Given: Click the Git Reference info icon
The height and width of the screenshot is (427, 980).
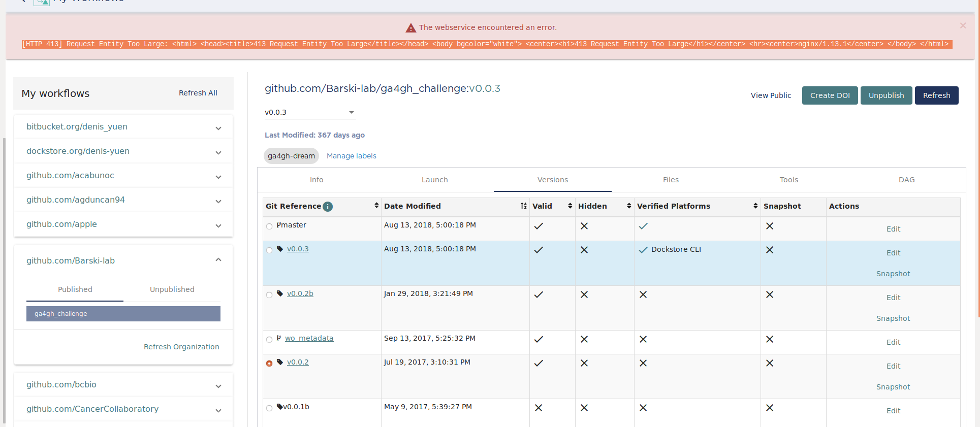Looking at the screenshot, I should pos(328,206).
